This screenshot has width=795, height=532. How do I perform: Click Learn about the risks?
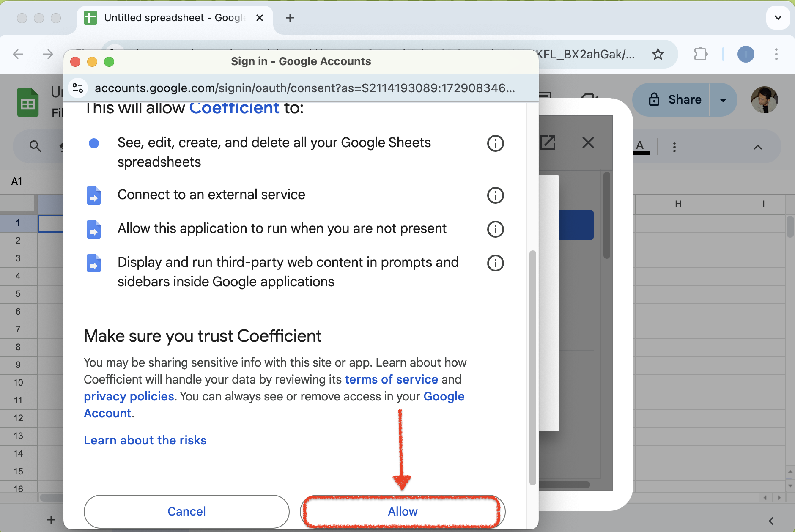(x=145, y=440)
